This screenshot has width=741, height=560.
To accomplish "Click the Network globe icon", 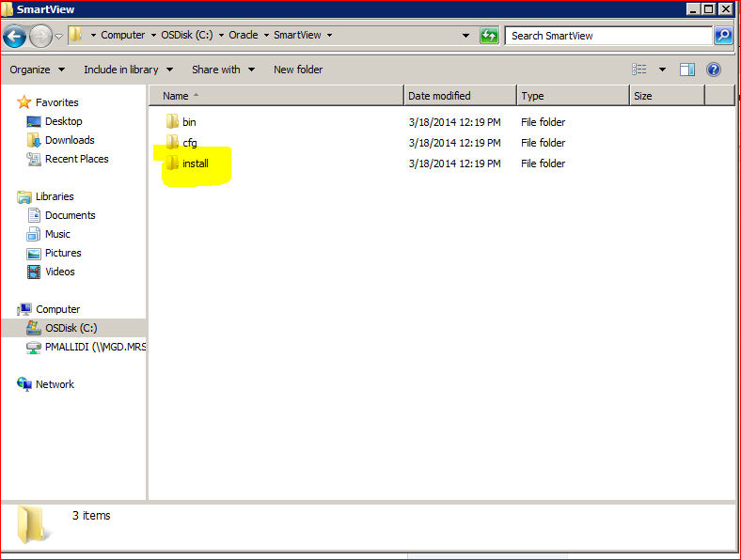I will tap(24, 384).
